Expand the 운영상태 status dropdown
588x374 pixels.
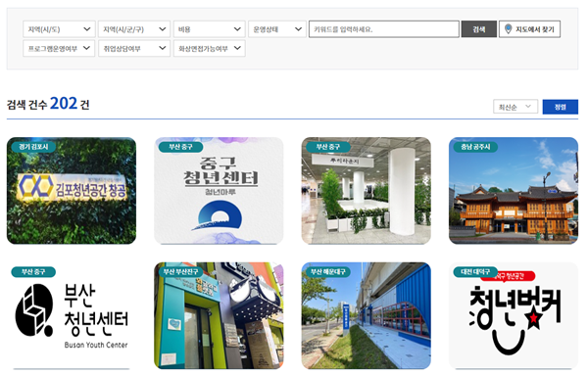pos(277,29)
